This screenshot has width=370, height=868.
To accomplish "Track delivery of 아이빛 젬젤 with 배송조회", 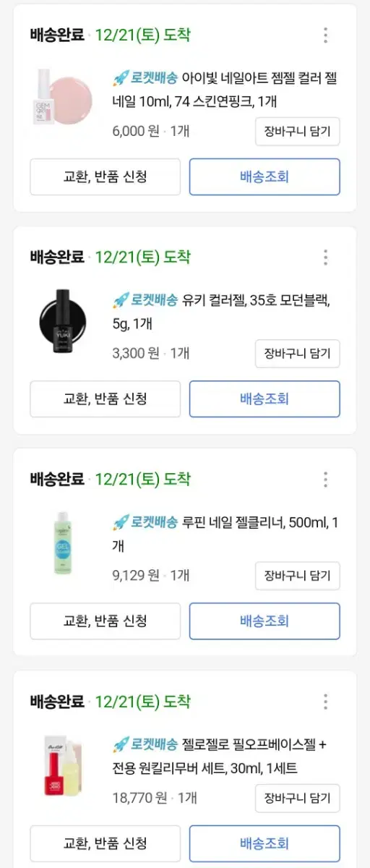I will pos(264,176).
